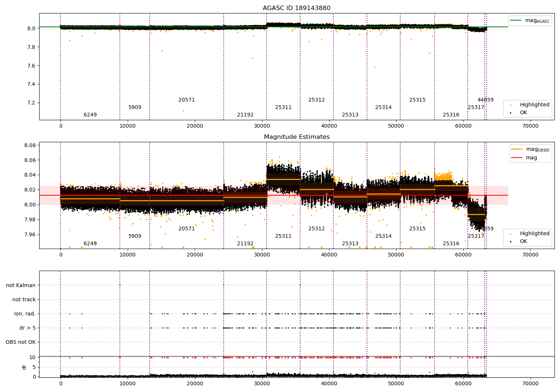Click OBSID label 25315 in Magnitude Estimates plot

(417, 229)
